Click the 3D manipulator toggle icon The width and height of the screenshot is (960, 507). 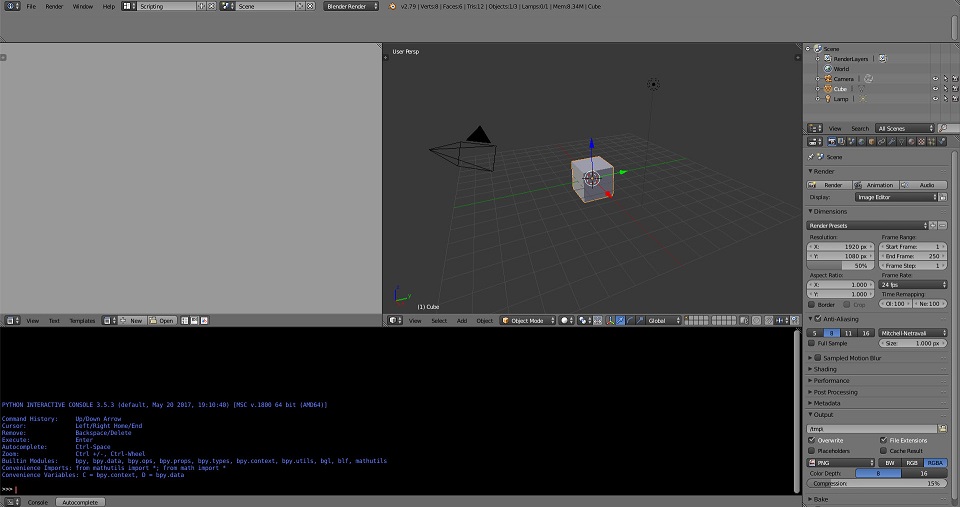[x=610, y=320]
